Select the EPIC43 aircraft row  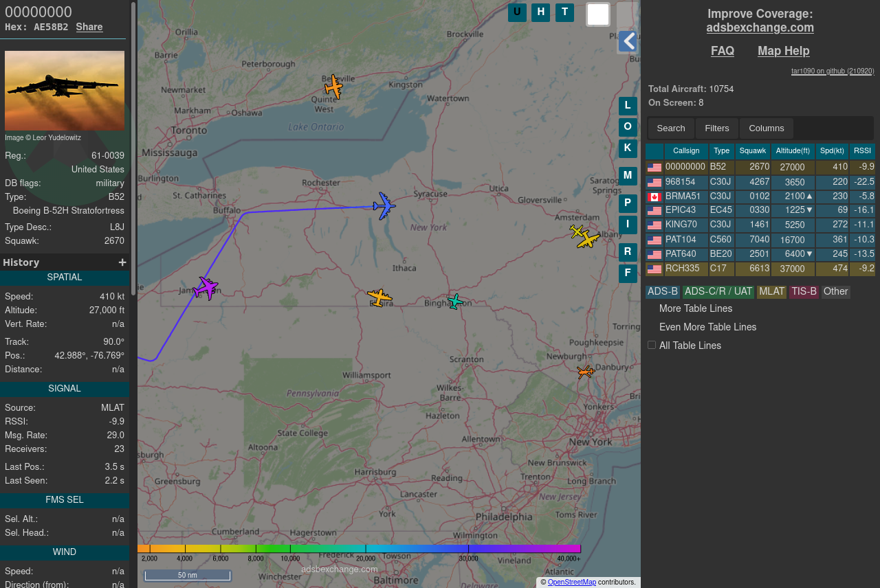pyautogui.click(x=760, y=210)
